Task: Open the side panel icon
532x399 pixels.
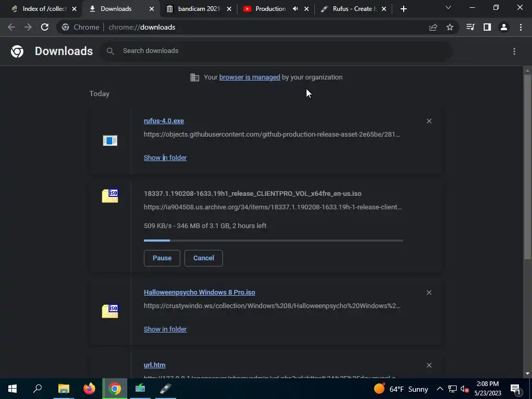Action: (487, 27)
